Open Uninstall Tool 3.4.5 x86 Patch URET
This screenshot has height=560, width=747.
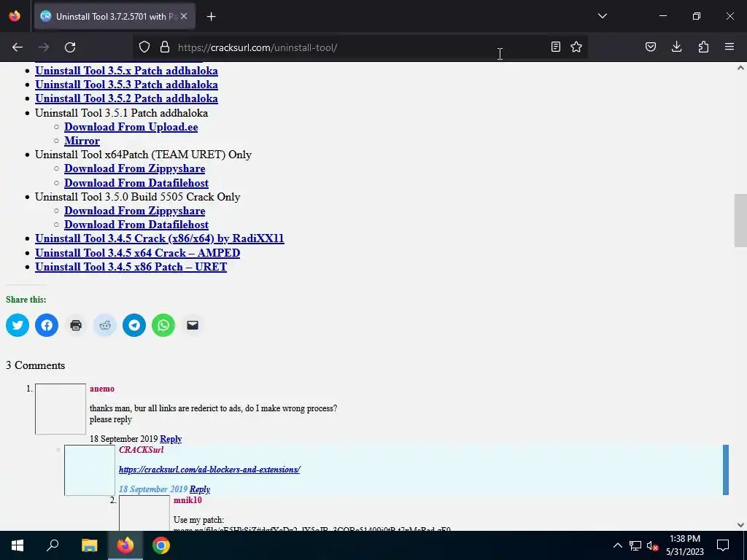click(x=131, y=267)
